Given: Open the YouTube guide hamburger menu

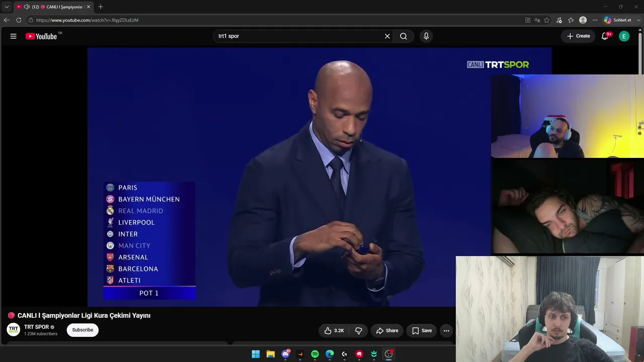Looking at the screenshot, I should click(x=14, y=36).
